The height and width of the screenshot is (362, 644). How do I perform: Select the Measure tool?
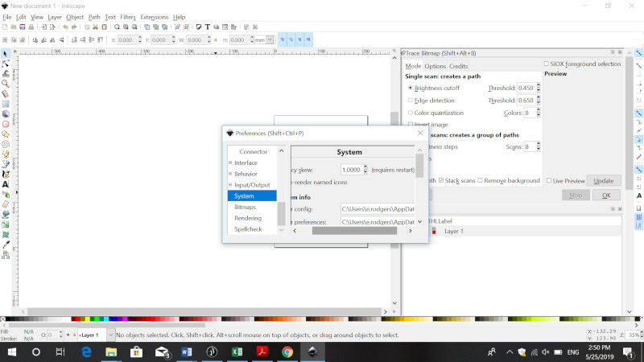(x=6, y=94)
